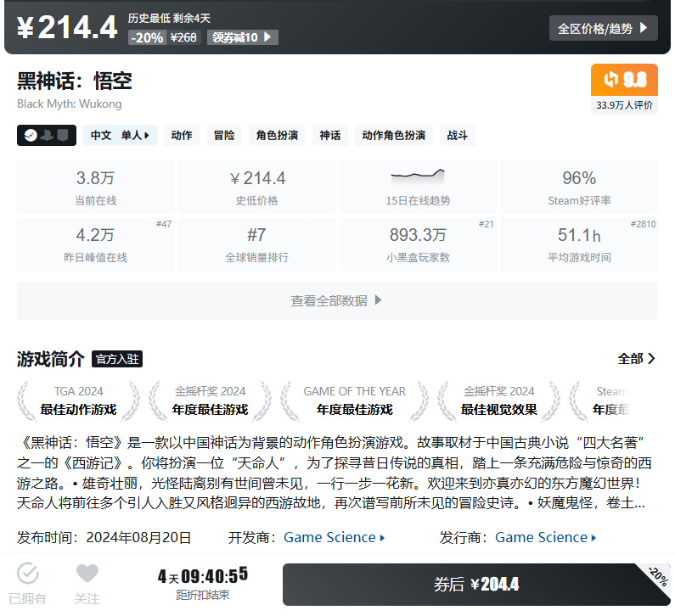Open the 昨日峰值在线 4.2万 card
This screenshot has width=675, height=616.
[95, 244]
